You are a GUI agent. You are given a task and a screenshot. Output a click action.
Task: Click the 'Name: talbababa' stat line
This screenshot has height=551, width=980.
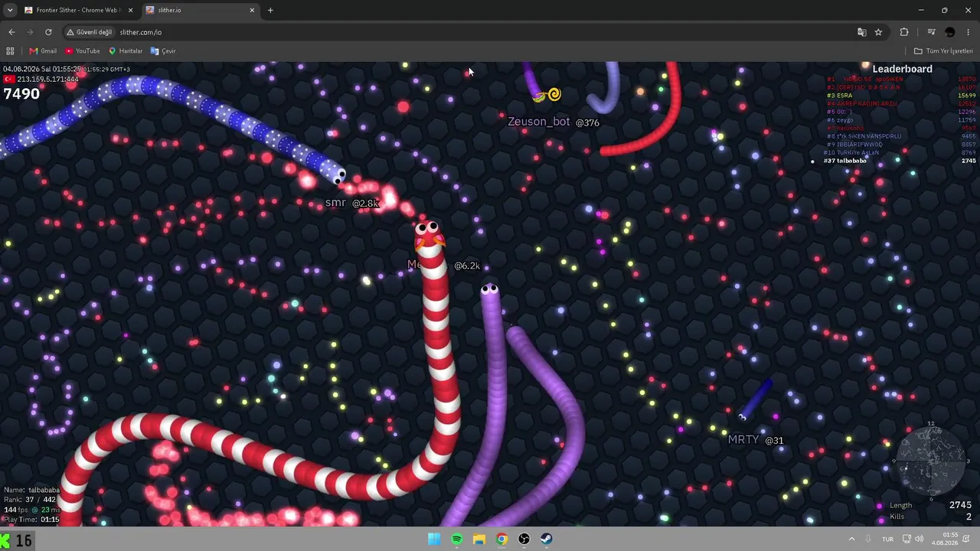[31, 490]
